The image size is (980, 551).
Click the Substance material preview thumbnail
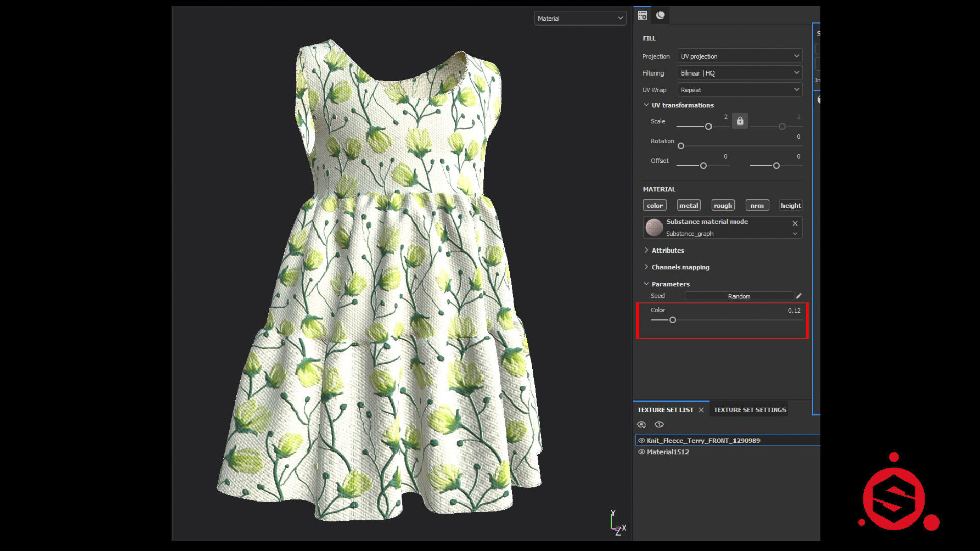click(654, 228)
